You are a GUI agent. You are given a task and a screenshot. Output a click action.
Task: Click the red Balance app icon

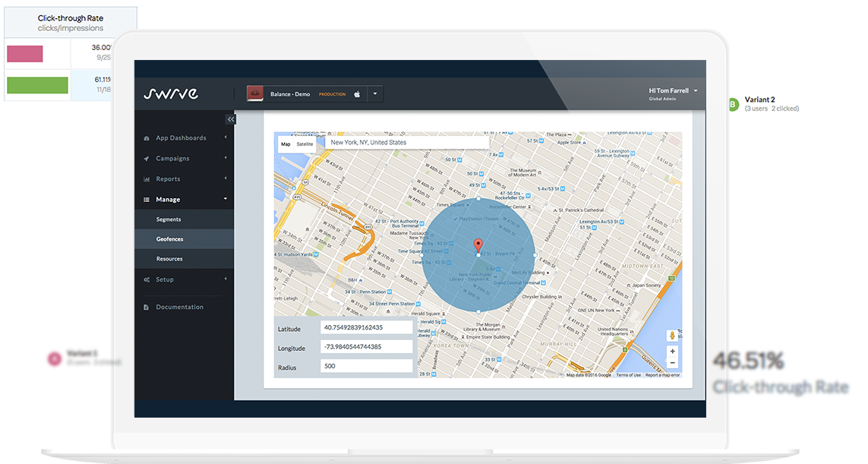(256, 94)
